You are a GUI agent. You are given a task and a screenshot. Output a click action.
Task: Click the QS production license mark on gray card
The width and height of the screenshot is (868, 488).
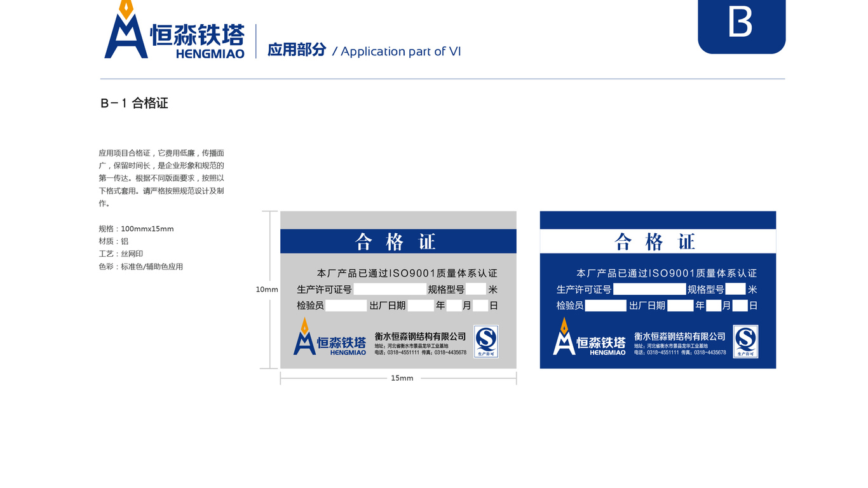(x=486, y=341)
